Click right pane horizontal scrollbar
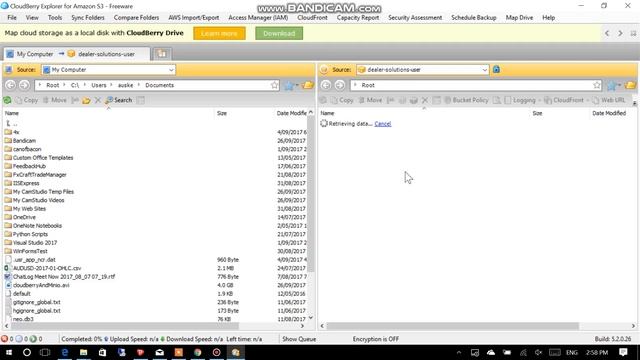This screenshot has height=360, width=640. coord(452,326)
